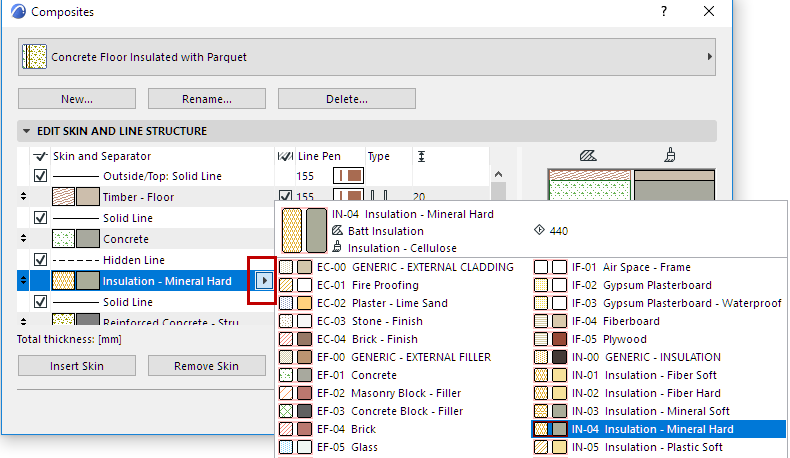Click the Skin and Separator checkmark header icon

tap(40, 156)
